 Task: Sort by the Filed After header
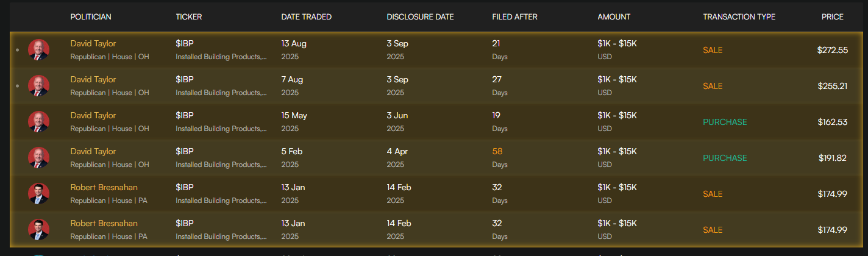click(x=514, y=17)
